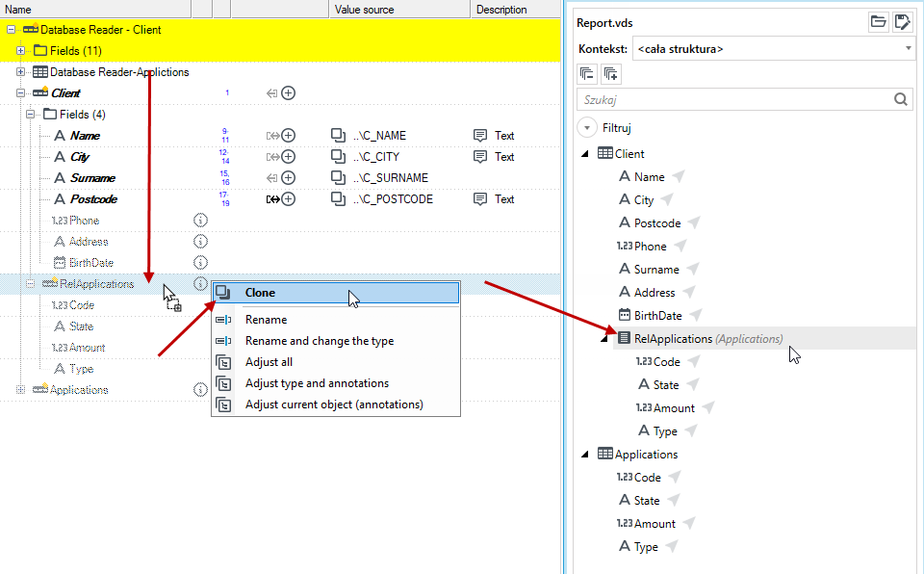Select Adjust current object (annotations)
The width and height of the screenshot is (924, 574).
pos(336,404)
